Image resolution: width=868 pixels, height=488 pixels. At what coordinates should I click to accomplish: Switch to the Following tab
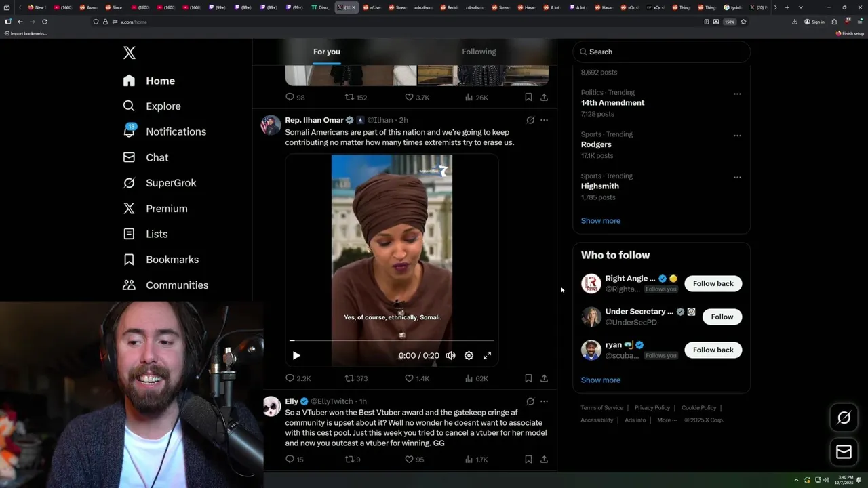479,52
